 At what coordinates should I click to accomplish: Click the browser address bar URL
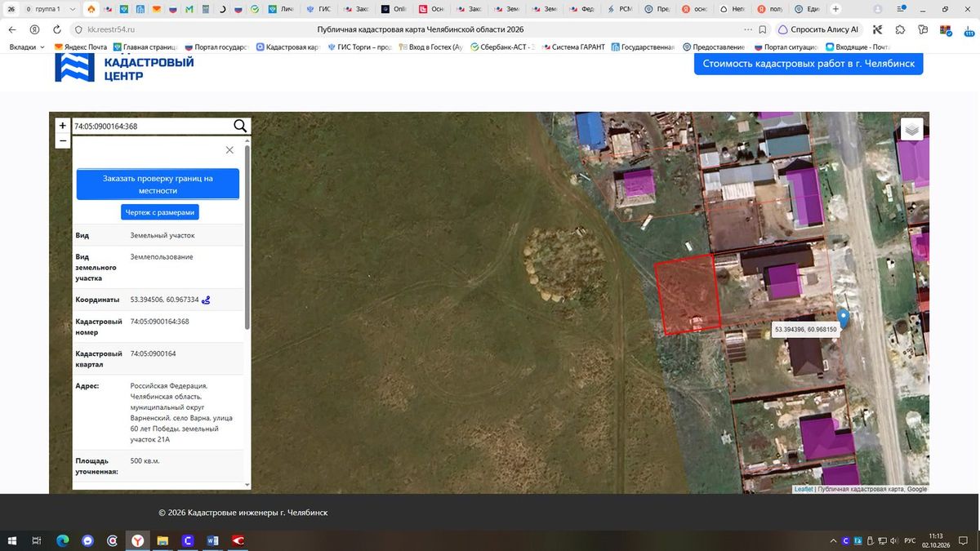tap(111, 29)
